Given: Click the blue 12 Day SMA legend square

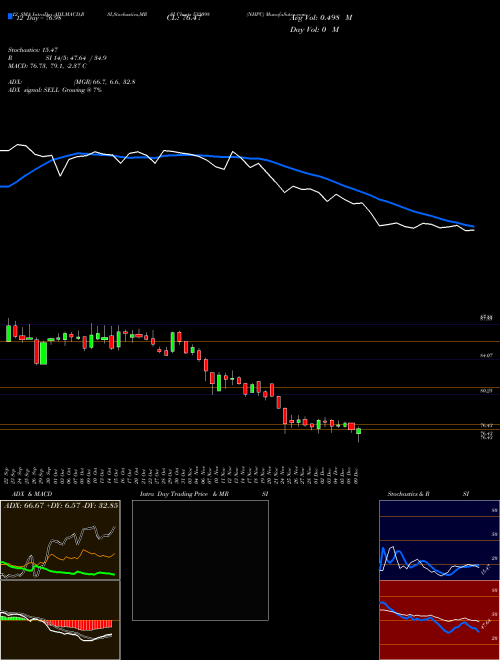Looking at the screenshot, I should pos(10,16).
